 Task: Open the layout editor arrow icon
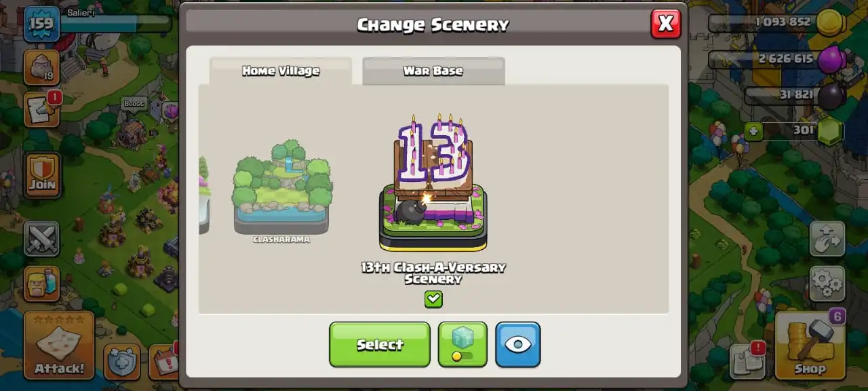pos(827,239)
